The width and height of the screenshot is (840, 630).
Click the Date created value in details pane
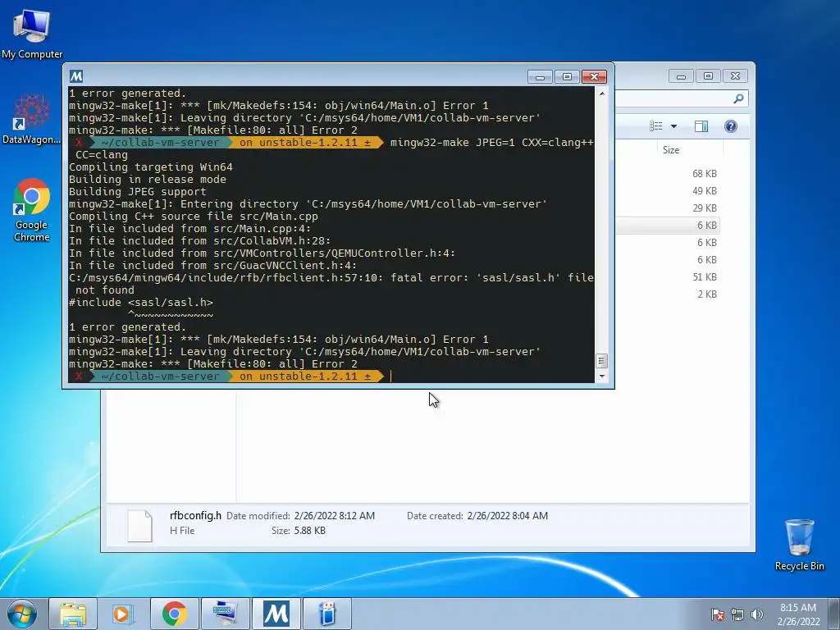[507, 516]
